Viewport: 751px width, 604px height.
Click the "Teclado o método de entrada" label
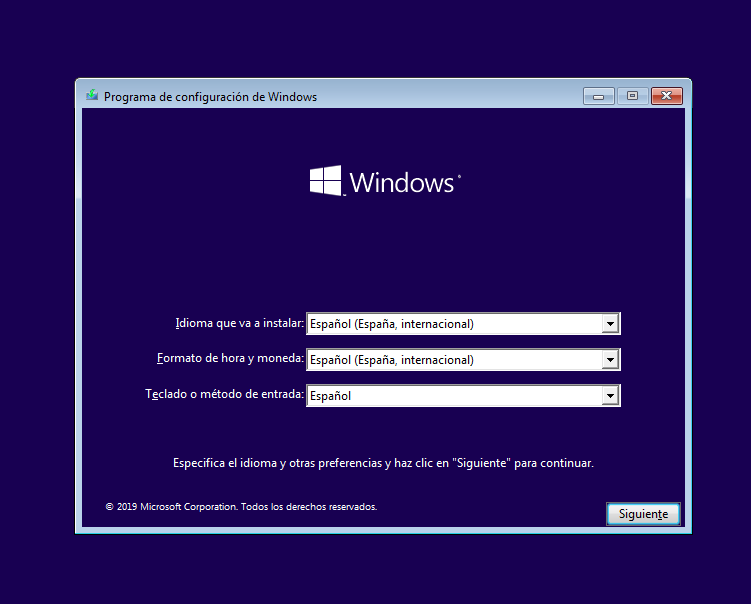point(224,394)
